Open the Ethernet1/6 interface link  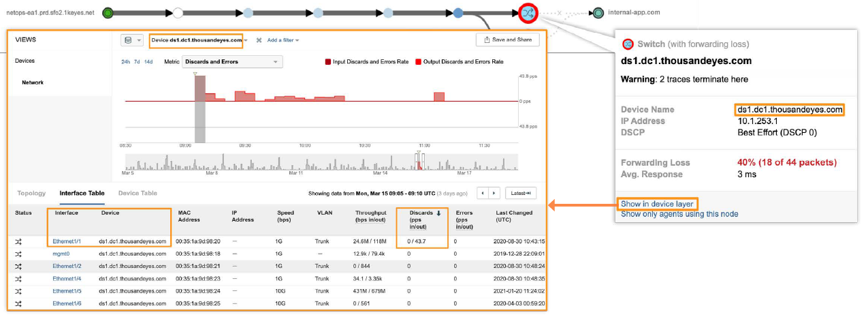click(x=67, y=303)
